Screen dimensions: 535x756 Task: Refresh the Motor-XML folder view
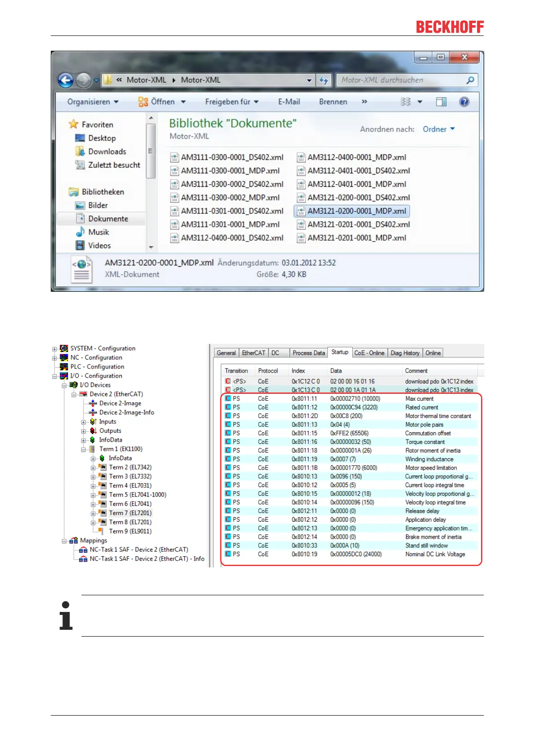click(x=323, y=80)
